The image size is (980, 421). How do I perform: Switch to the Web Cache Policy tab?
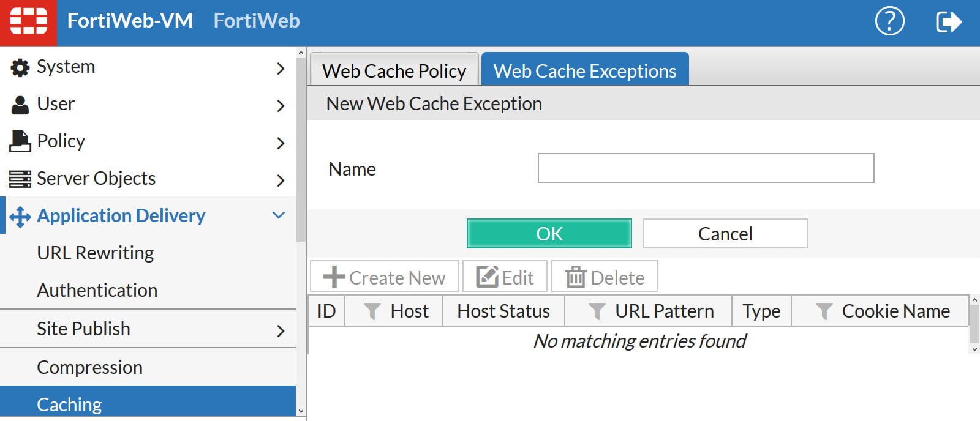[x=394, y=71]
